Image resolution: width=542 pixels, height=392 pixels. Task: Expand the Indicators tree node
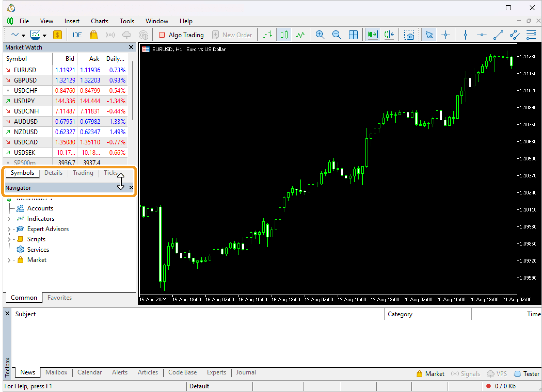(9, 219)
